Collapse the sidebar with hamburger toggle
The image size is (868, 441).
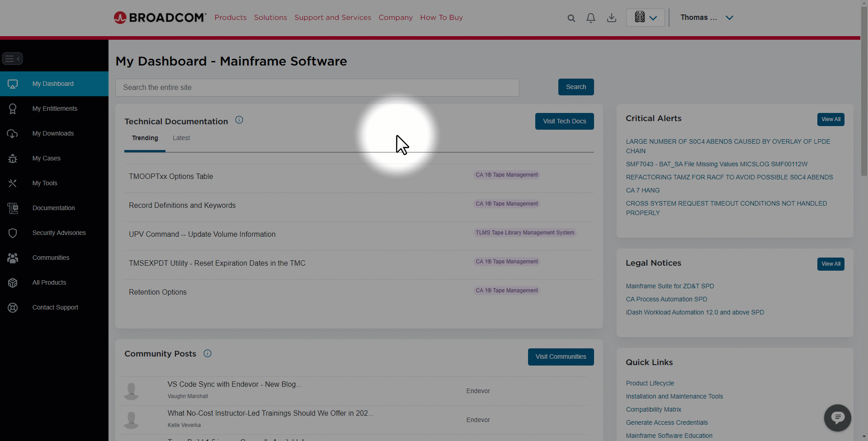(x=12, y=59)
